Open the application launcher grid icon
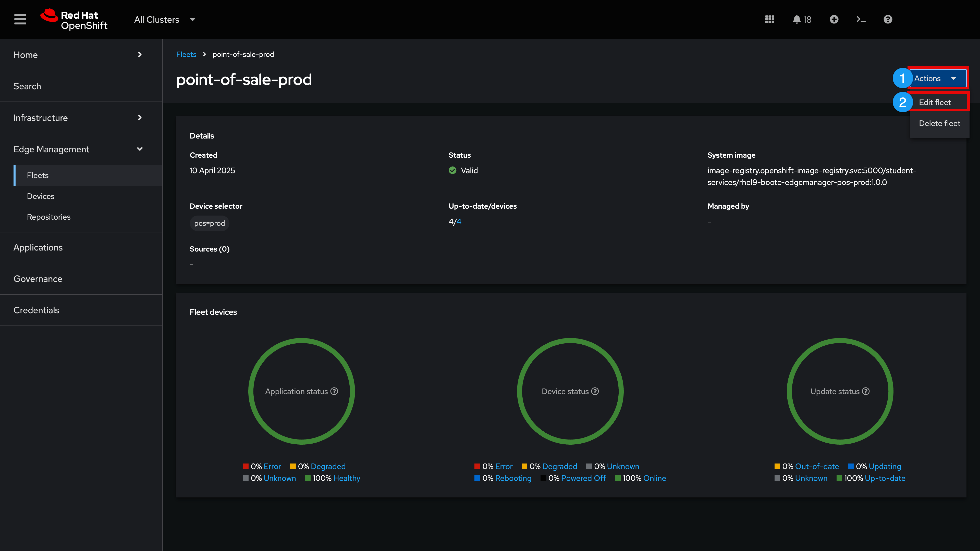Image resolution: width=980 pixels, height=551 pixels. [770, 19]
